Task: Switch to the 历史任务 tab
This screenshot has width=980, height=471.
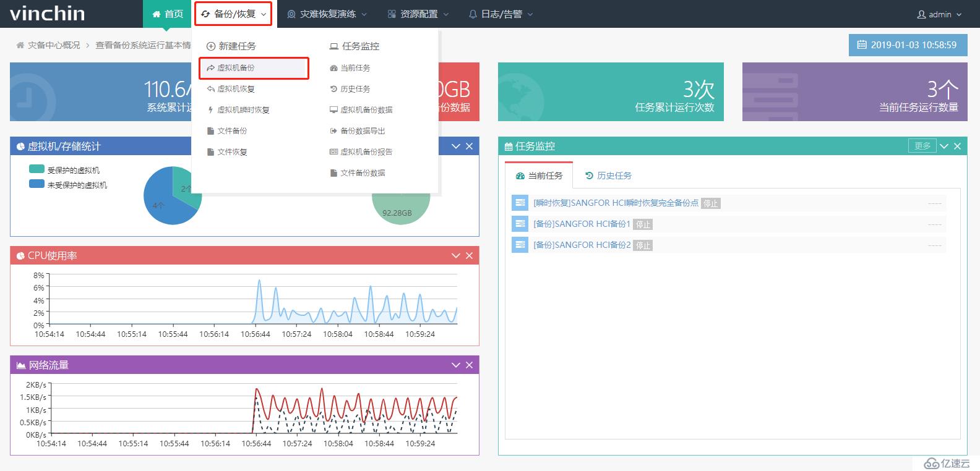Action: [x=608, y=176]
